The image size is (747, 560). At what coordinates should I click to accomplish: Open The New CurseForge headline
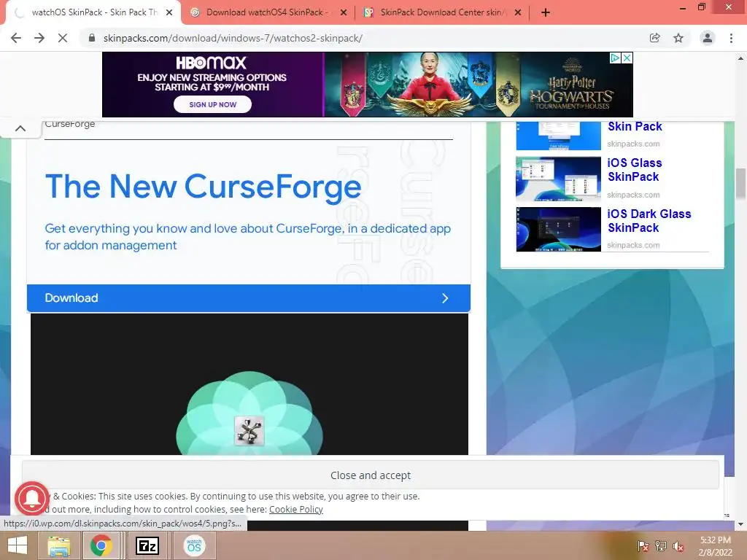click(x=203, y=186)
